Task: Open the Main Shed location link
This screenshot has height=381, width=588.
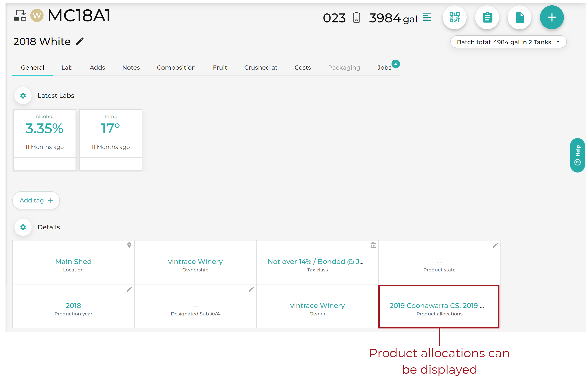Action: click(x=73, y=262)
